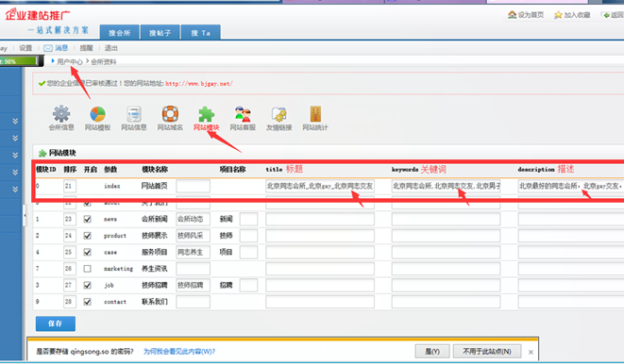Viewport: 624px width, 364px height.
Task: Toggle the job row 开启 checkbox
Action: (x=87, y=286)
